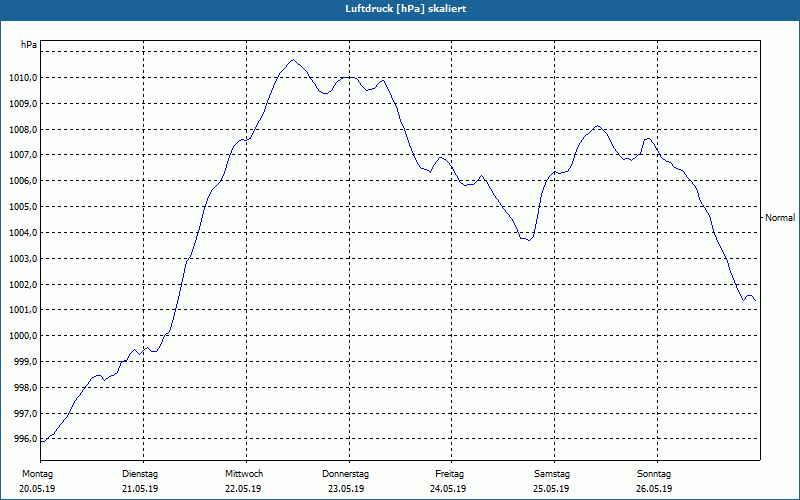Click the Mittwoch day label

point(244,474)
